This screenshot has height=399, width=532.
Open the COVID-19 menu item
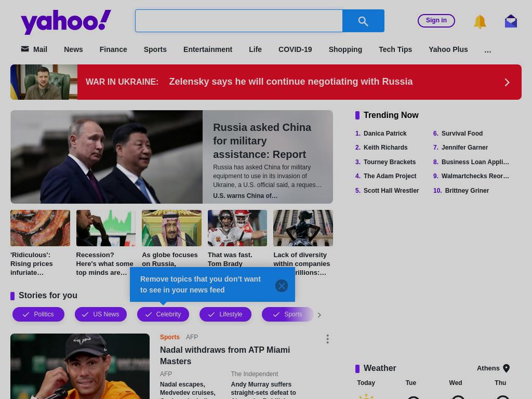295,49
